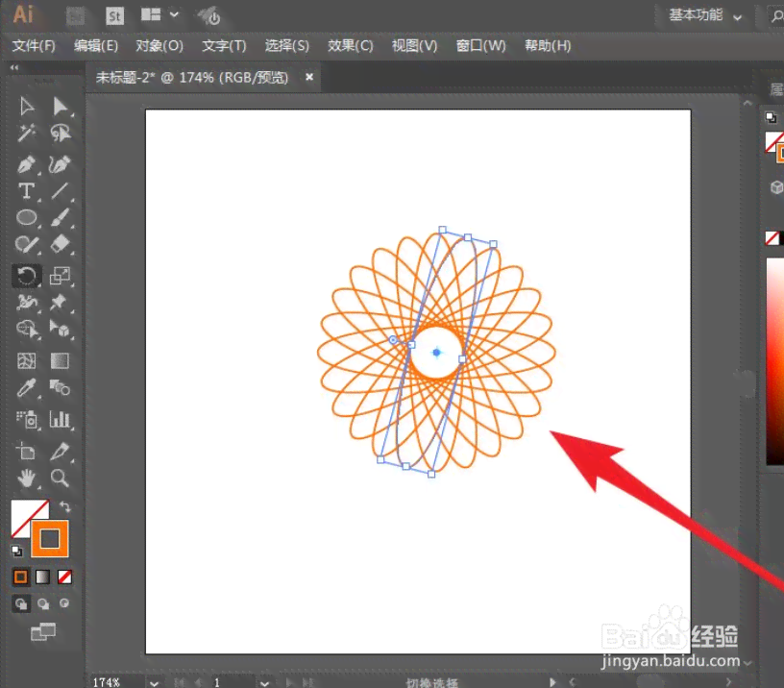Select the Pen tool
Viewport: 784px width, 688px height.
(27, 164)
